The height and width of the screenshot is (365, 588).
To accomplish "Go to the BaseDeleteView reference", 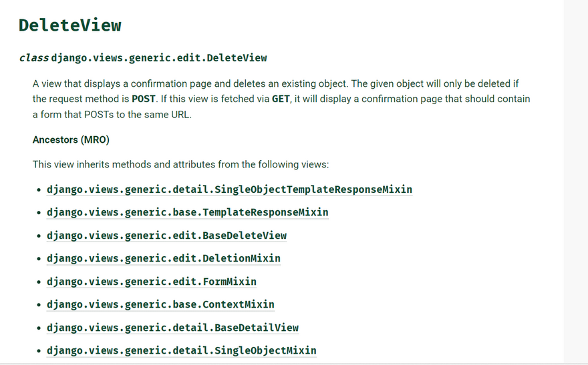I will tap(166, 236).
